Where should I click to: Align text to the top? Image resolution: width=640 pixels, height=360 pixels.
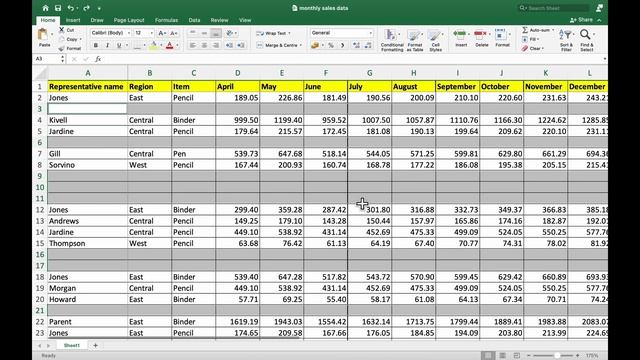pos(193,33)
